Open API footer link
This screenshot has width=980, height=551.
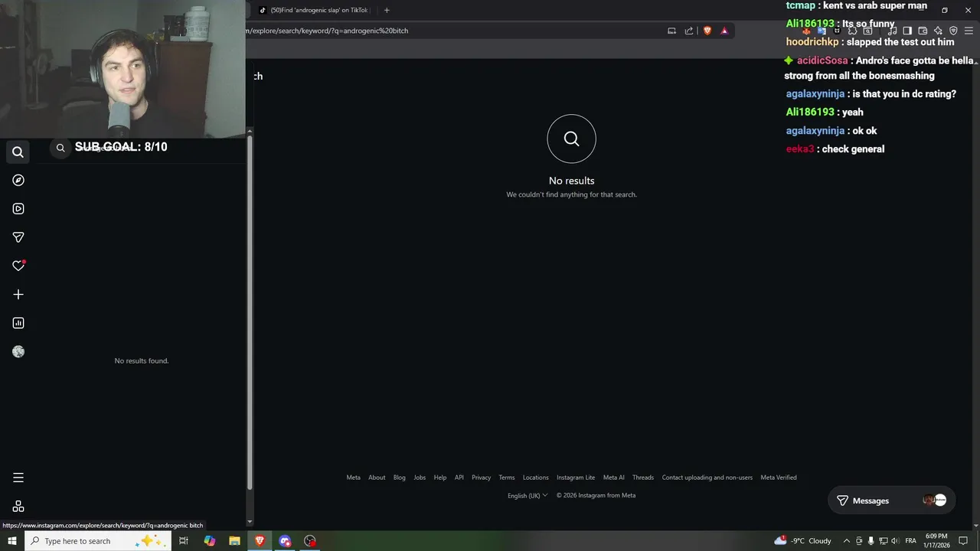pos(459,478)
